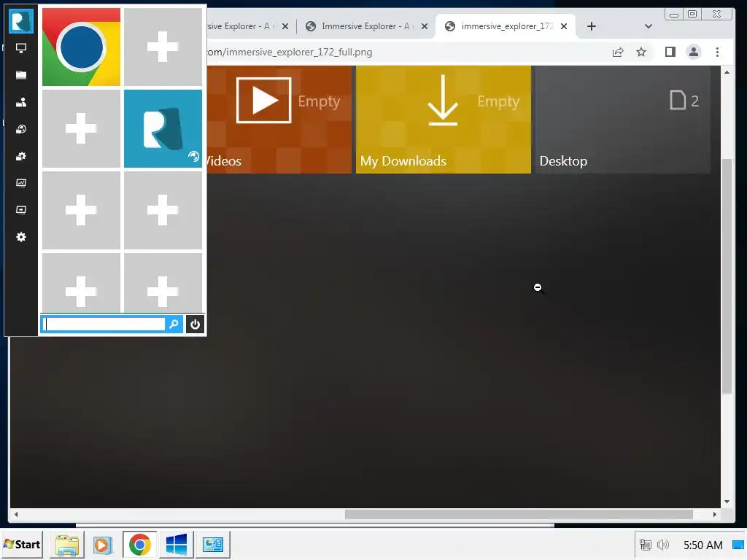Click the Start button on taskbar
The width and height of the screenshot is (747, 560).
(22, 544)
